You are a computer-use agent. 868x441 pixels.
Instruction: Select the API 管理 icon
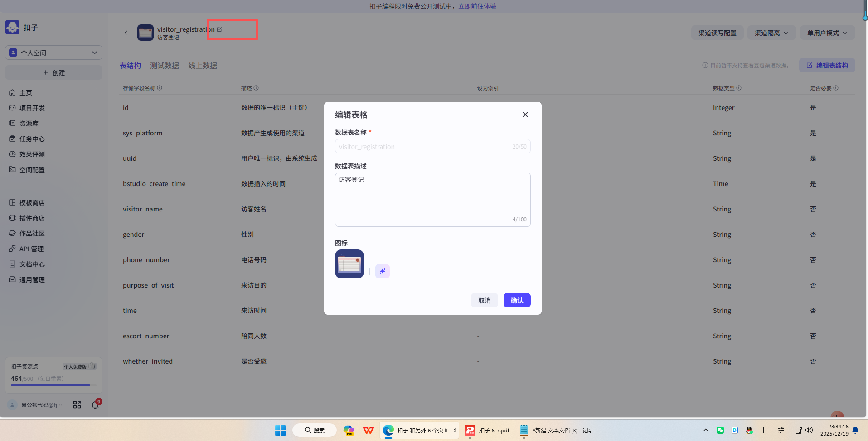tap(12, 249)
